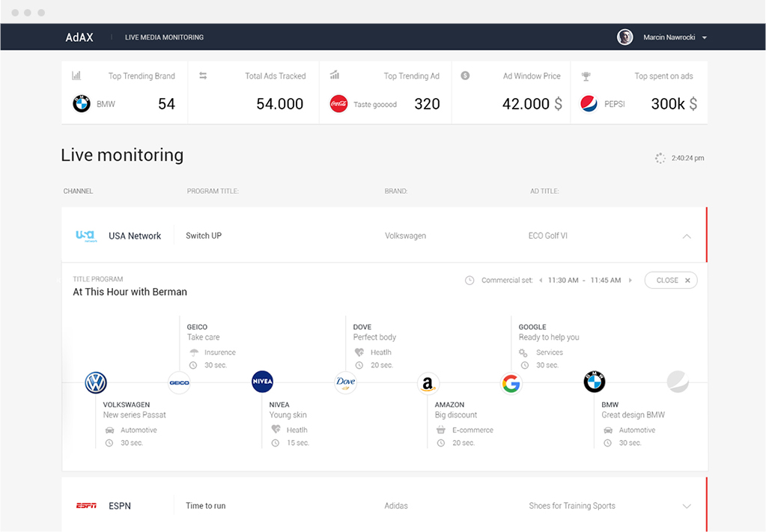The height and width of the screenshot is (532, 766).
Task: Select the BMW timeline marker on the timeline
Action: click(595, 382)
